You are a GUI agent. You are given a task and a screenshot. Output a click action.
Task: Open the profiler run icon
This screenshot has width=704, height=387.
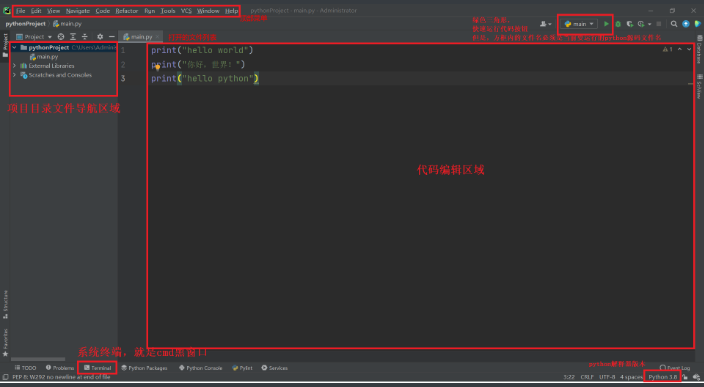coord(641,24)
